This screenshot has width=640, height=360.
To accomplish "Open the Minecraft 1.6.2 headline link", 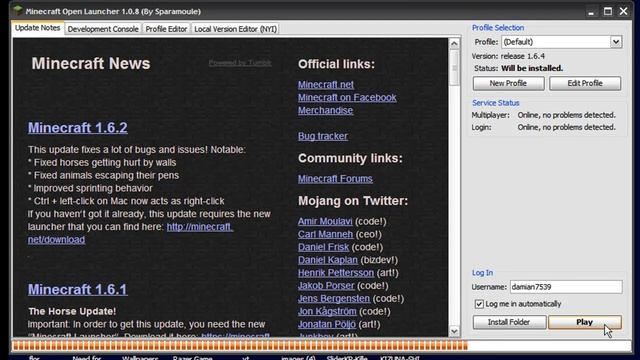I will [78, 128].
